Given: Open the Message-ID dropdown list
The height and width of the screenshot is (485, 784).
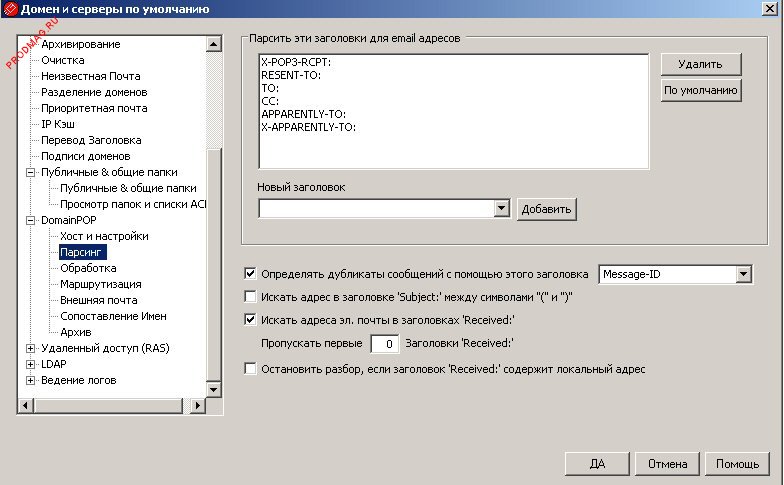Looking at the screenshot, I should [743, 273].
